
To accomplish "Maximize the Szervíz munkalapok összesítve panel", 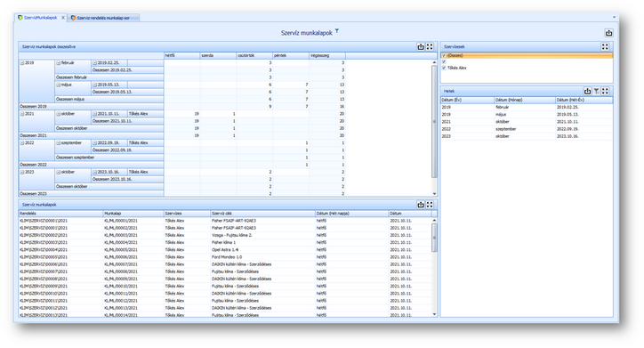I will tap(430, 47).
